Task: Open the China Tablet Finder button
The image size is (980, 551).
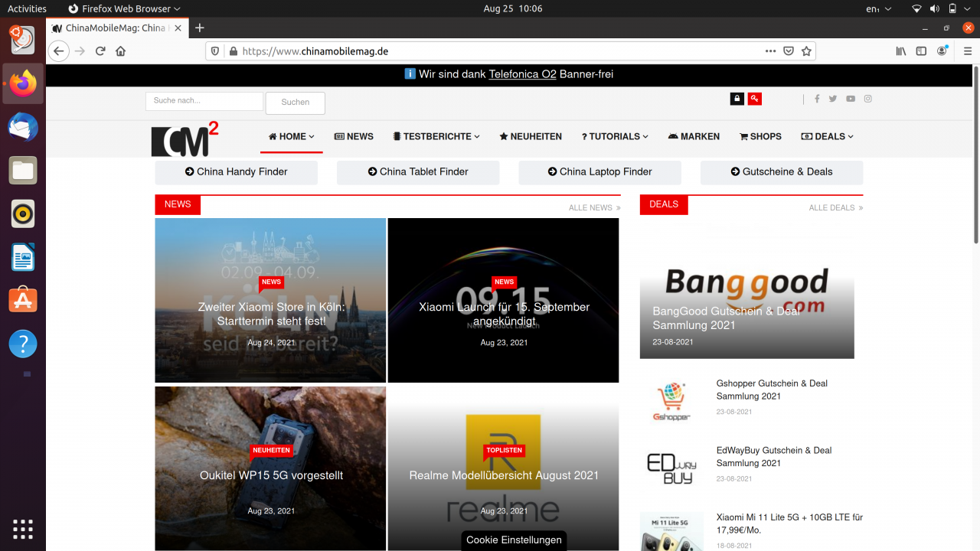Action: [418, 172]
